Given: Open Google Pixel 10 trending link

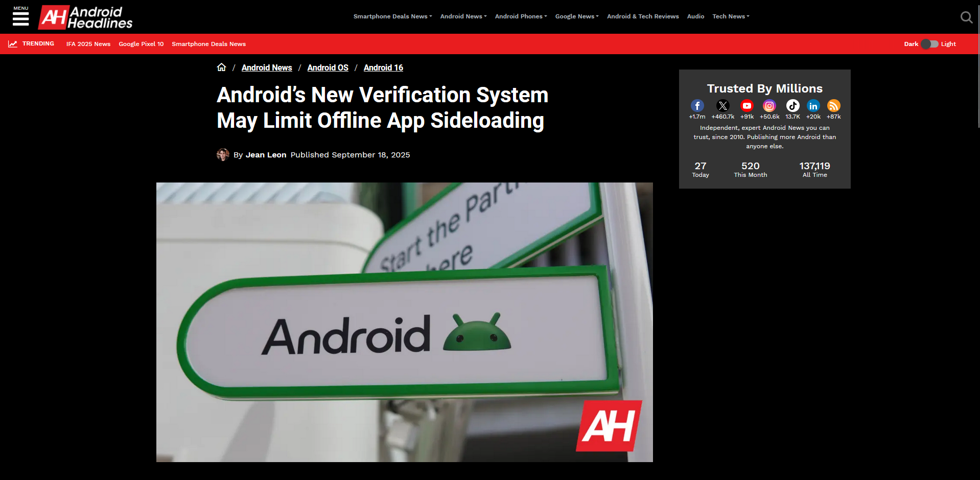Looking at the screenshot, I should coord(141,44).
